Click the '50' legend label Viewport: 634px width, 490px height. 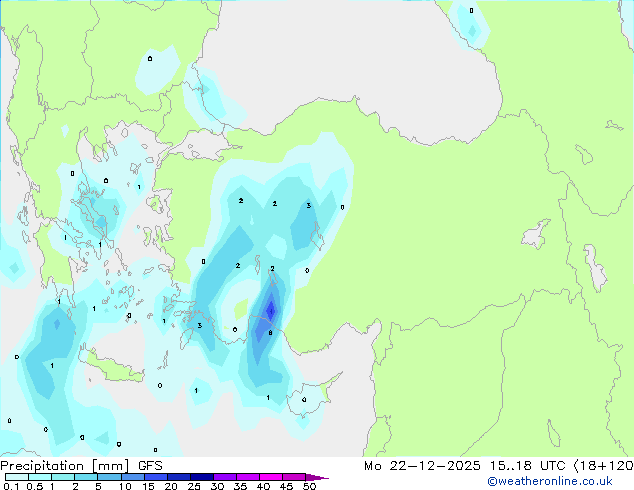tap(309, 486)
